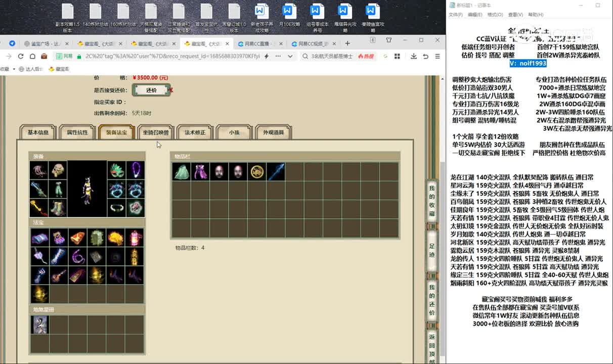The width and height of the screenshot is (613, 364).
Task: Click the purple necklace equipment icon
Action: coord(136,170)
